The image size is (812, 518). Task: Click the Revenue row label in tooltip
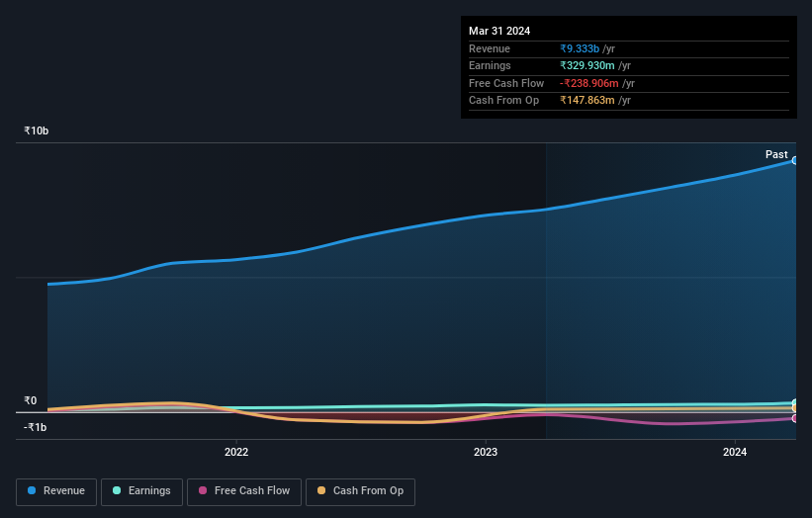490,48
